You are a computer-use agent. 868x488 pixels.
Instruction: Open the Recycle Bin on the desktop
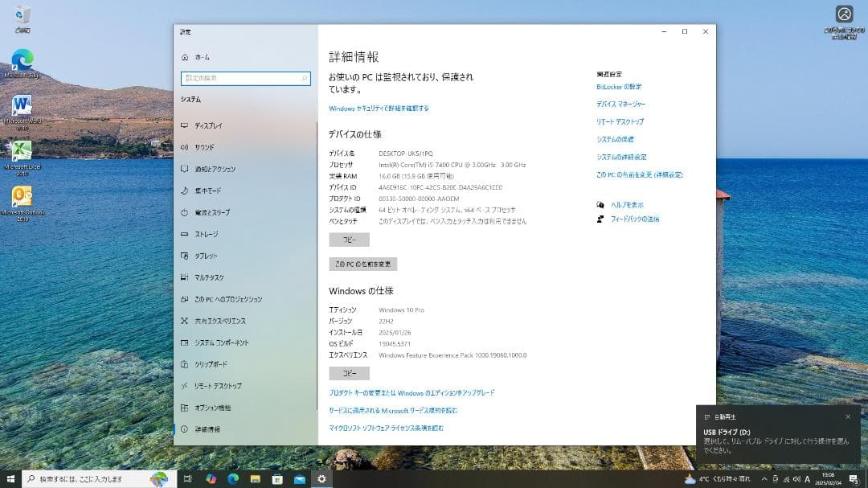tap(20, 16)
